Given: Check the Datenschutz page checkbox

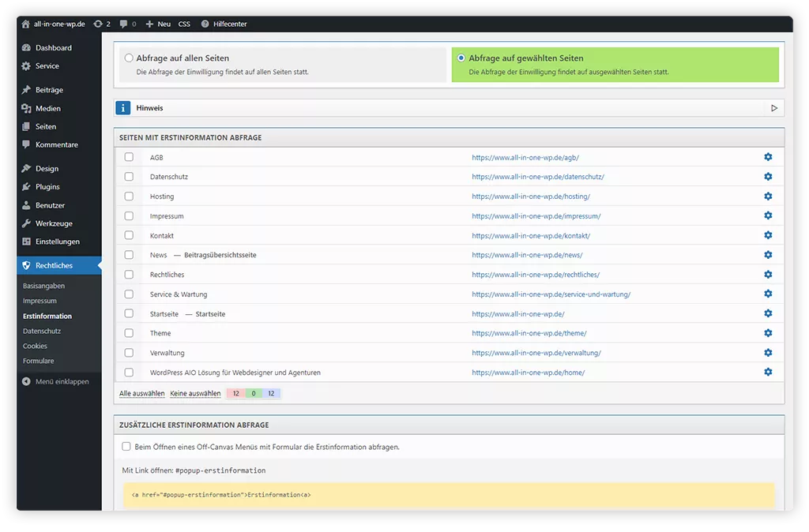Looking at the screenshot, I should (129, 177).
